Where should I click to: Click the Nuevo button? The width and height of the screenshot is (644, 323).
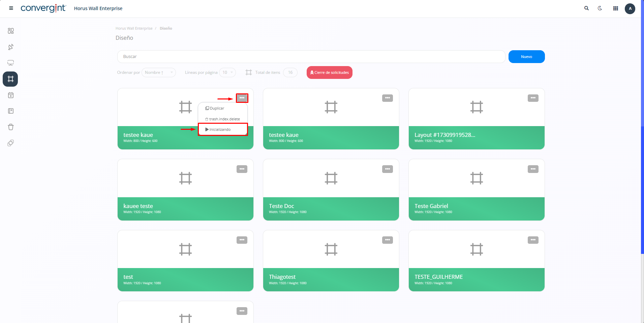tap(526, 57)
